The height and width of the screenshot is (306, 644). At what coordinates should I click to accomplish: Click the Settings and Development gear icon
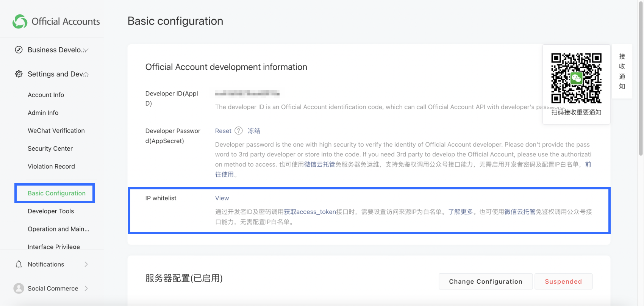click(x=19, y=74)
